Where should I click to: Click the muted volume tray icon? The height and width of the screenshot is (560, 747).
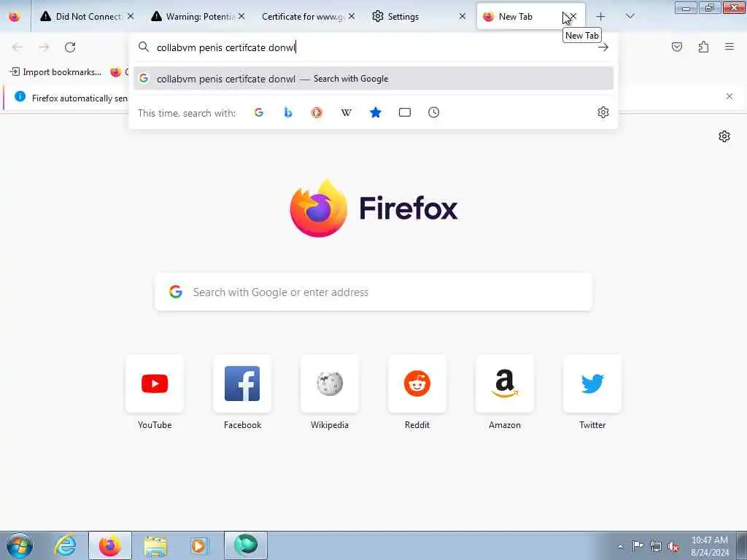pos(673,546)
